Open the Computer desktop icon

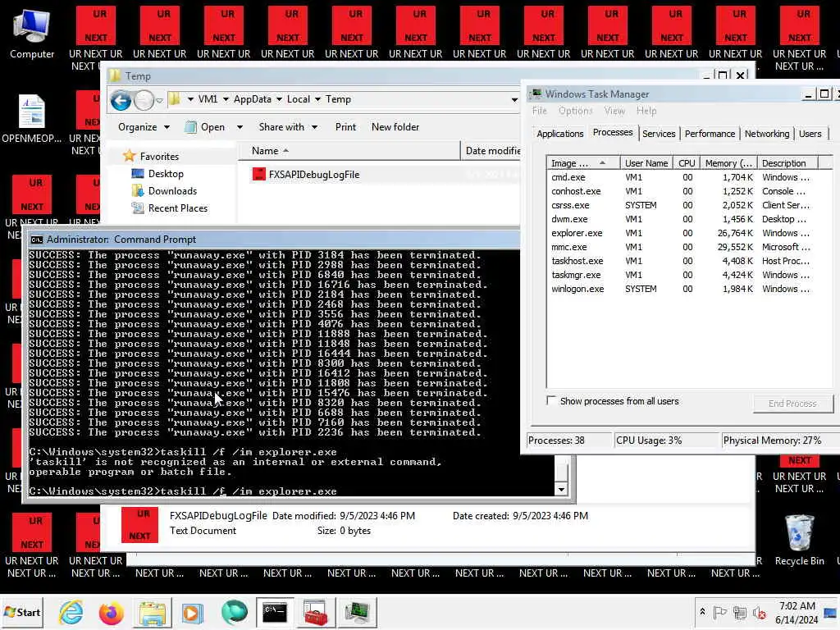coord(32,33)
